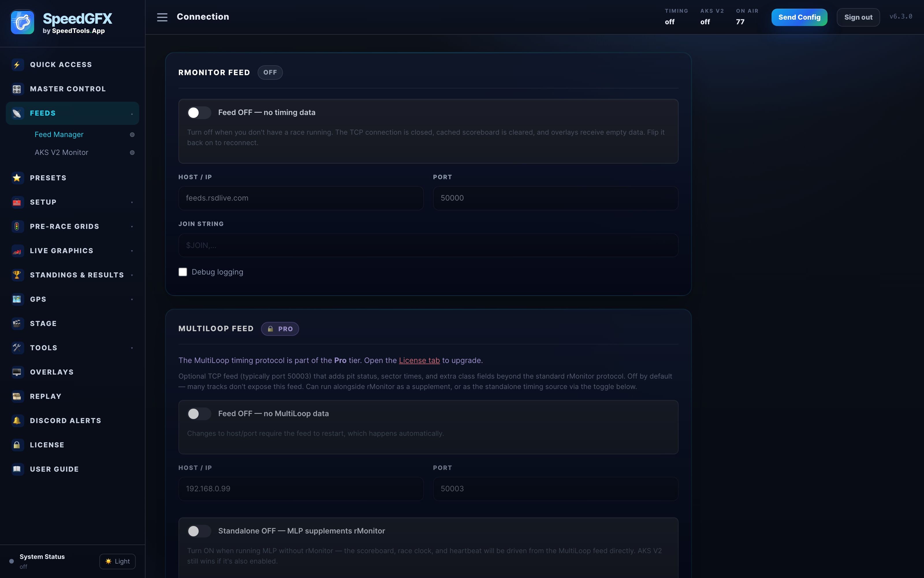Click the rMonitor Host / IP field
The image size is (924, 578).
pyautogui.click(x=301, y=198)
